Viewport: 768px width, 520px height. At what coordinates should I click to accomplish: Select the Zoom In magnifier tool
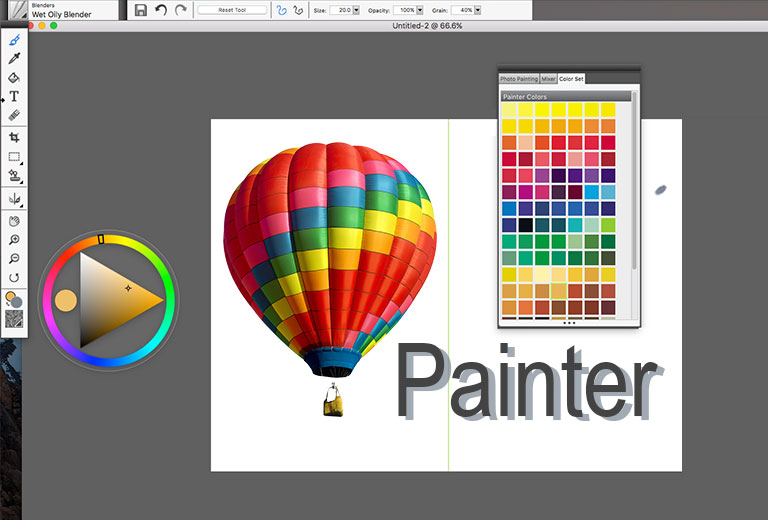[x=14, y=240]
